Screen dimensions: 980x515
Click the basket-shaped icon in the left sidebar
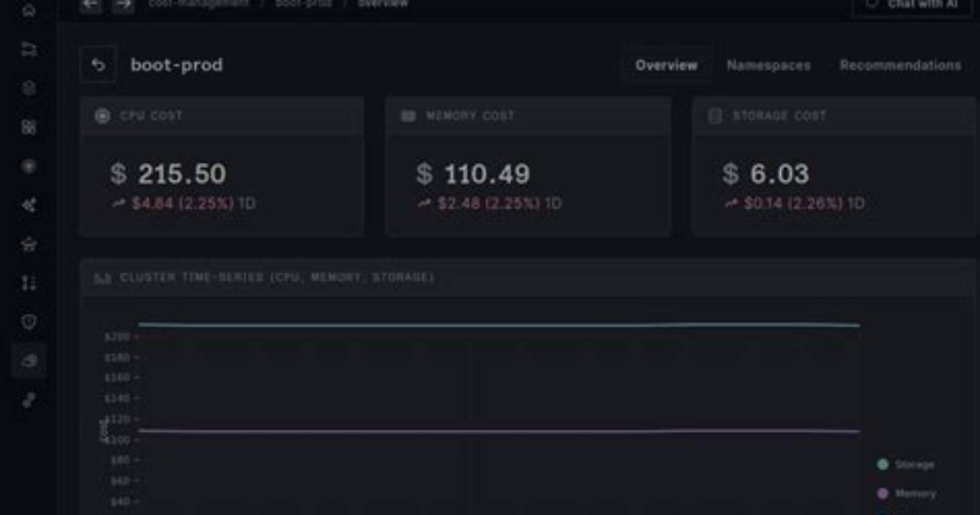point(29,244)
